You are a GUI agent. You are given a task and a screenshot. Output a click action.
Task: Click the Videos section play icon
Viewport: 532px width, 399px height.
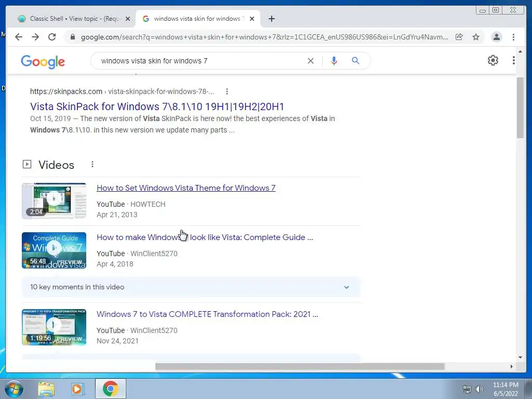click(x=27, y=164)
